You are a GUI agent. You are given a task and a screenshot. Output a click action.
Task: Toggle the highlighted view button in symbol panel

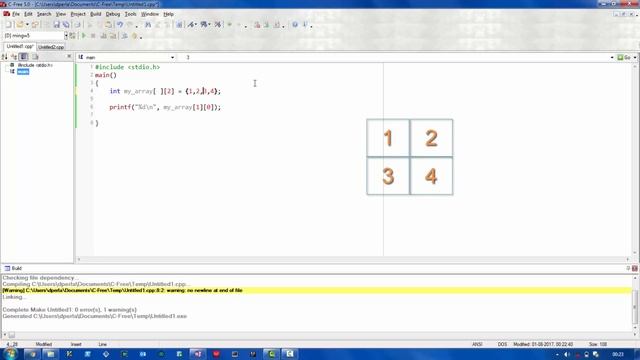tap(24, 57)
